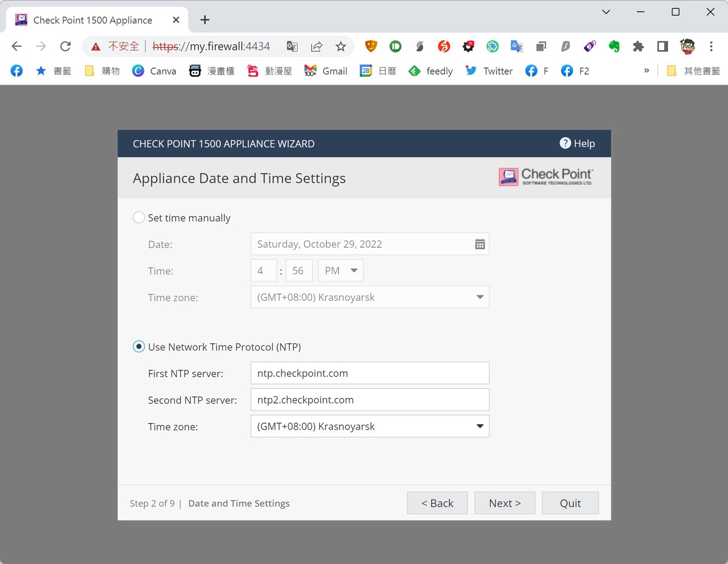Click the Next button
The image size is (728, 564).
click(x=505, y=503)
